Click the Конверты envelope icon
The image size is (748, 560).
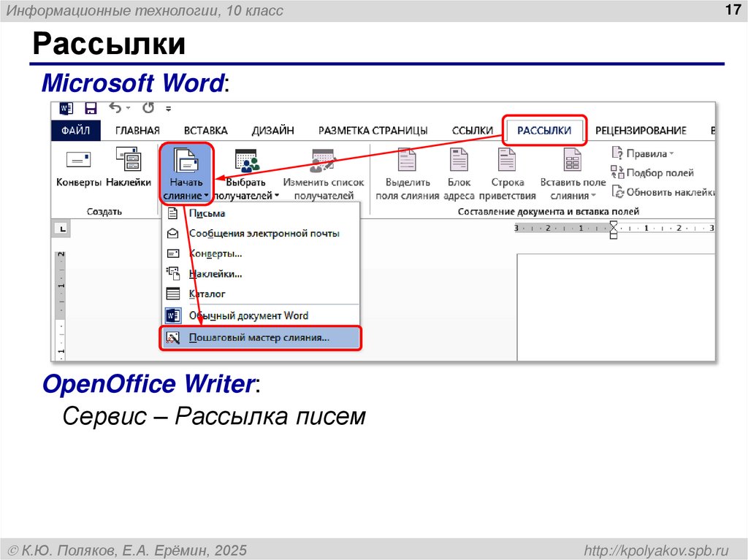click(79, 161)
